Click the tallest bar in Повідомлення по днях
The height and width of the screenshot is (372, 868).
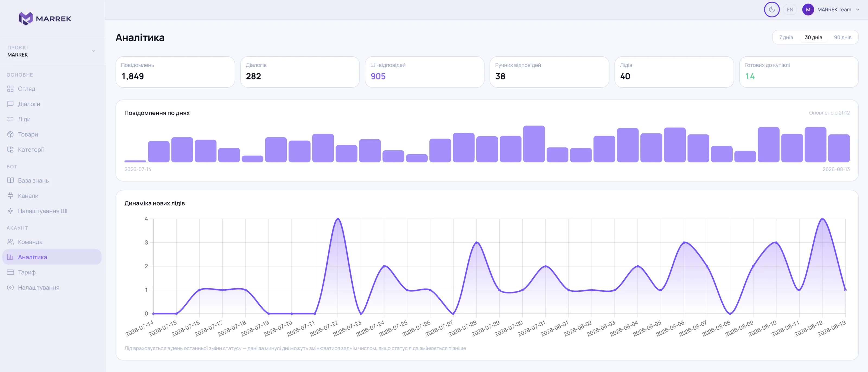534,144
